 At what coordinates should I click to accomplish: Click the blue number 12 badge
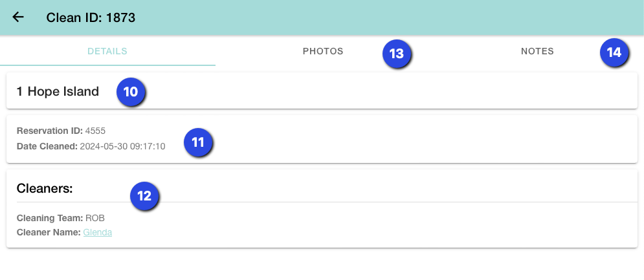click(144, 195)
